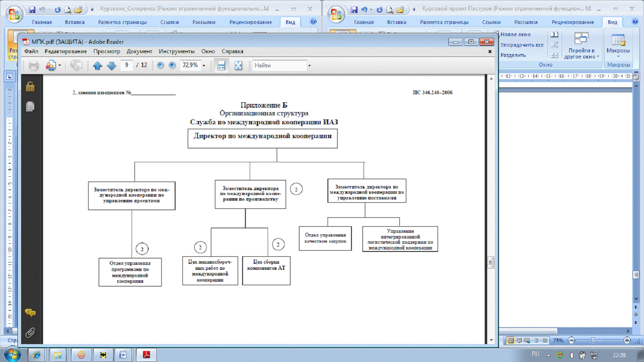Open the Find field options dropdown
The height and width of the screenshot is (362, 644).
click(x=309, y=65)
